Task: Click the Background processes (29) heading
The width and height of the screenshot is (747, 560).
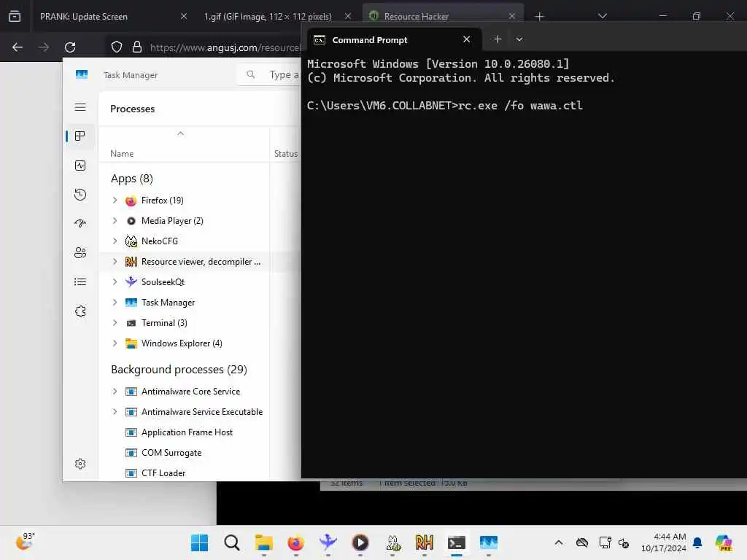Action: [179, 370]
